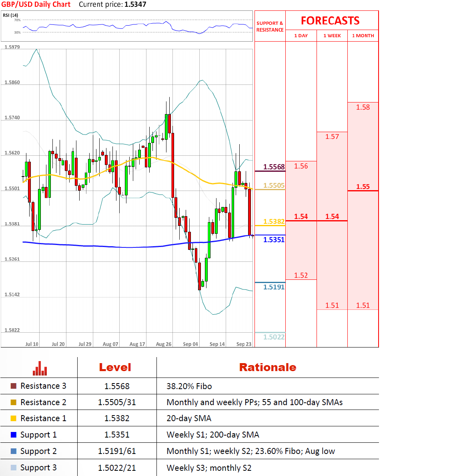Click the 1.5351 support label beside chart
The image size is (461, 476).
point(274,239)
